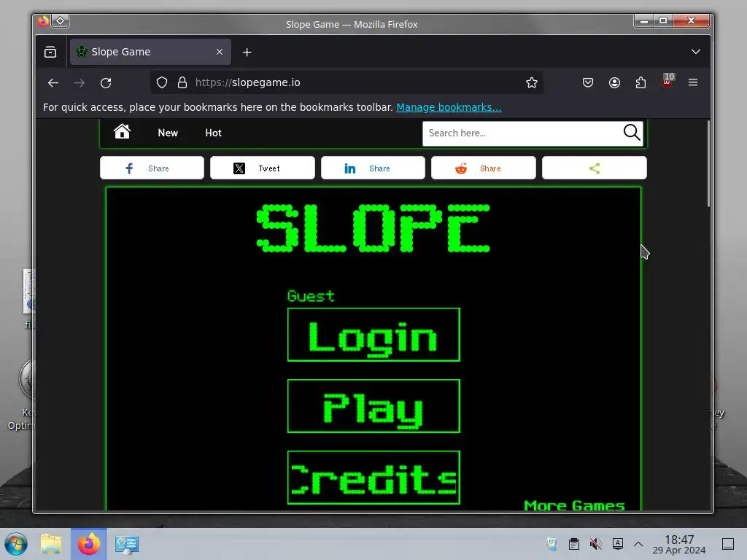The width and height of the screenshot is (747, 560).
Task: Share the page on Facebook
Action: coord(152,168)
